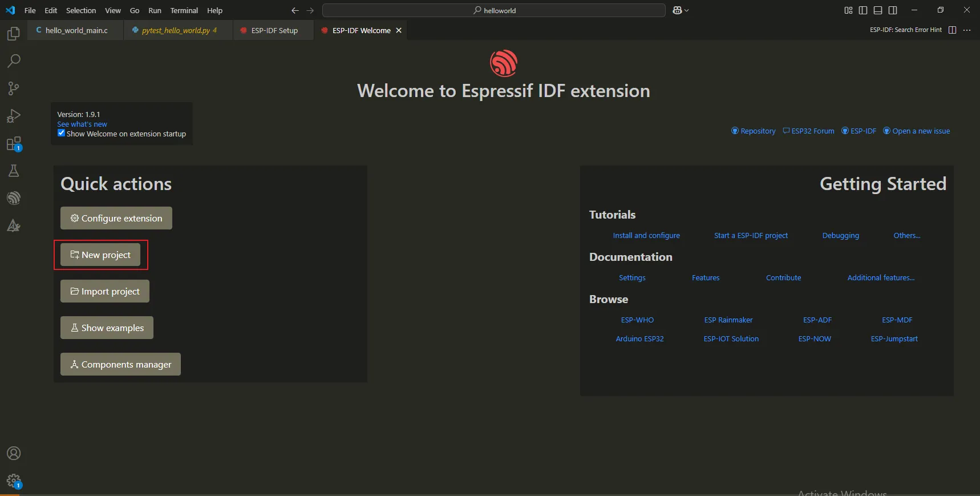This screenshot has height=496, width=980.
Task: Toggle the primary side bar layout button
Action: [863, 10]
